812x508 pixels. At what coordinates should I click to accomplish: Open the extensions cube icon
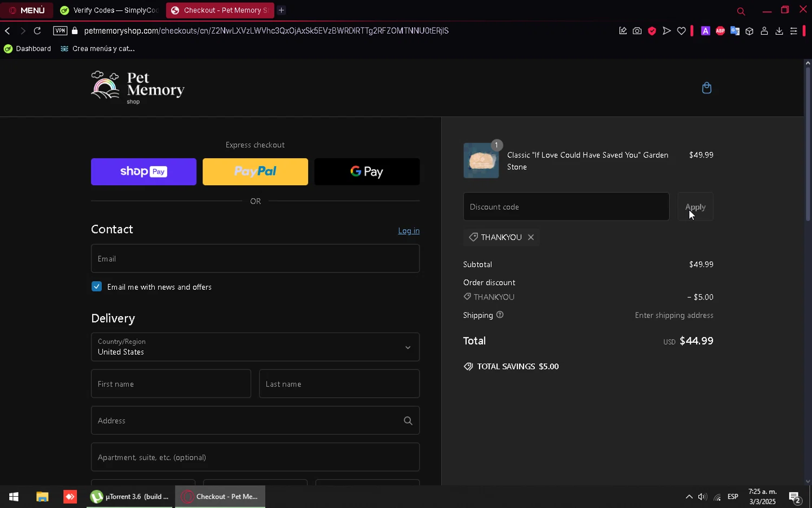tap(749, 31)
